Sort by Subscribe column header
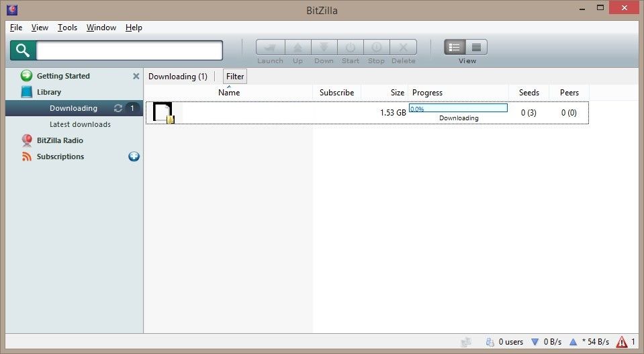 click(337, 93)
